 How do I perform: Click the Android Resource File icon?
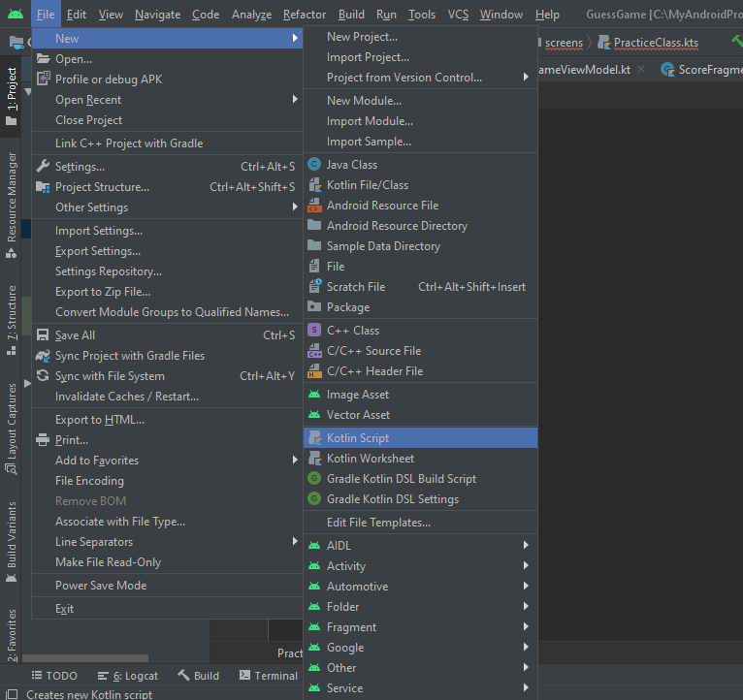pyautogui.click(x=314, y=206)
